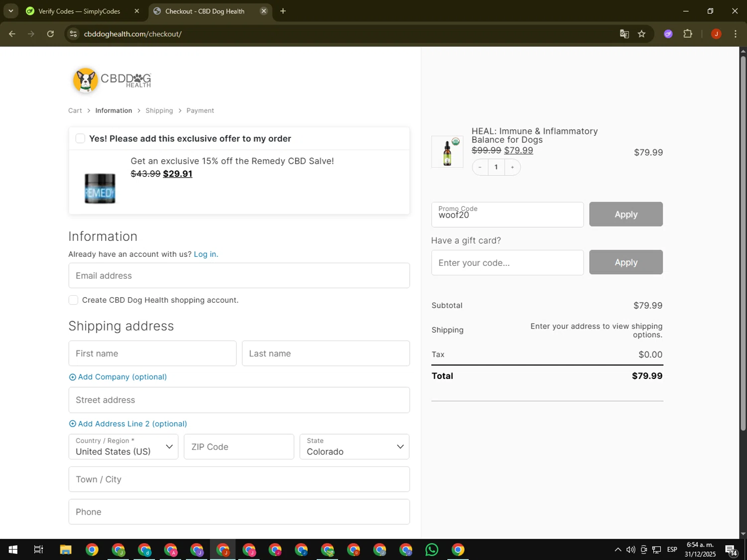Open the Extensions puzzle icon
Screen dimensions: 747x560
tap(688, 34)
